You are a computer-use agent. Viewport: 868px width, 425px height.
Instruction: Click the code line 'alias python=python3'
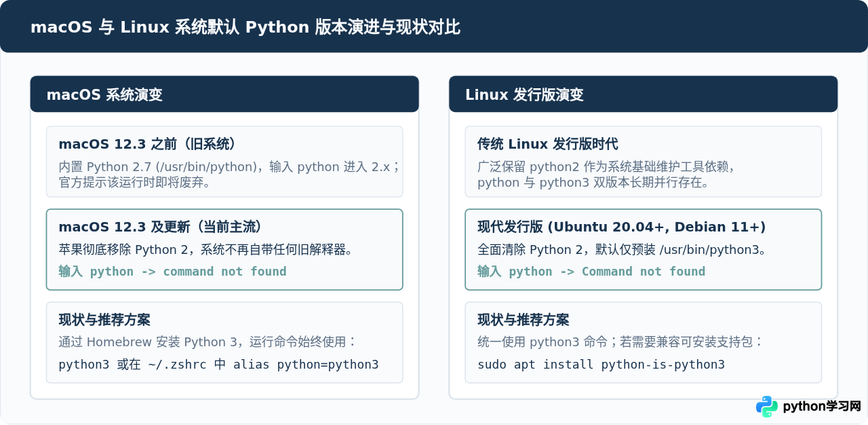click(218, 365)
